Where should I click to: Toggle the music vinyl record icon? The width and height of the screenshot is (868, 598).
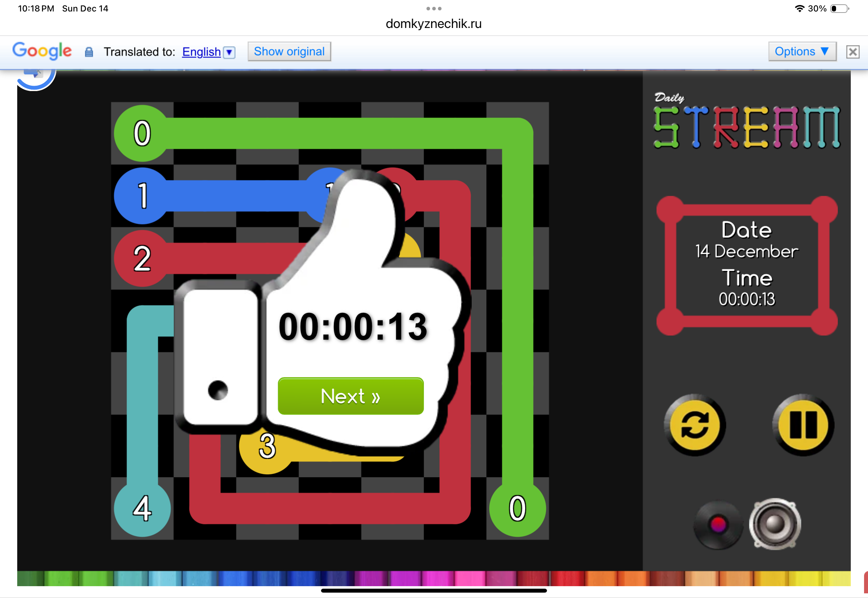(718, 525)
